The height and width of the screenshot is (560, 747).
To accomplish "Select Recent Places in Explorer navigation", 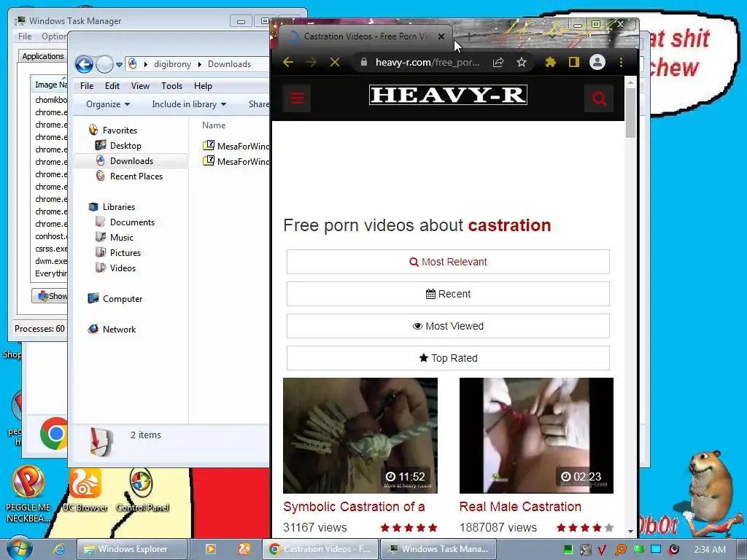I will (x=136, y=176).
